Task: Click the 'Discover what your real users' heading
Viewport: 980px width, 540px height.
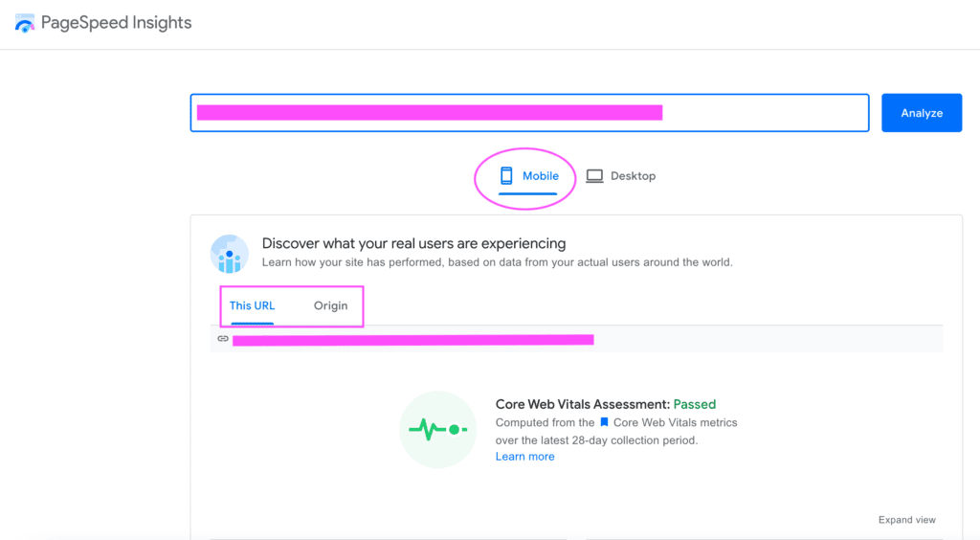Action: coord(413,243)
